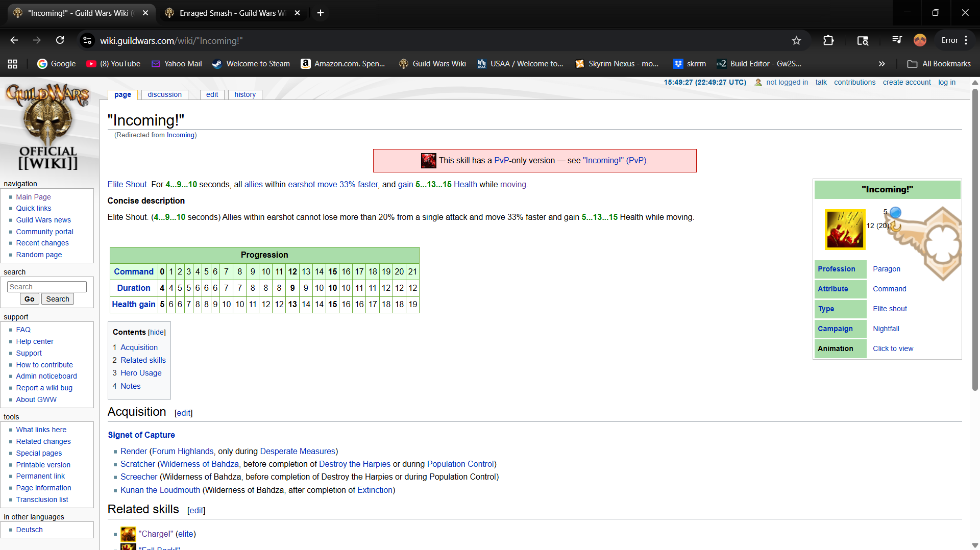Open the contributions link
The height and width of the screenshot is (550, 980).
coord(855,82)
